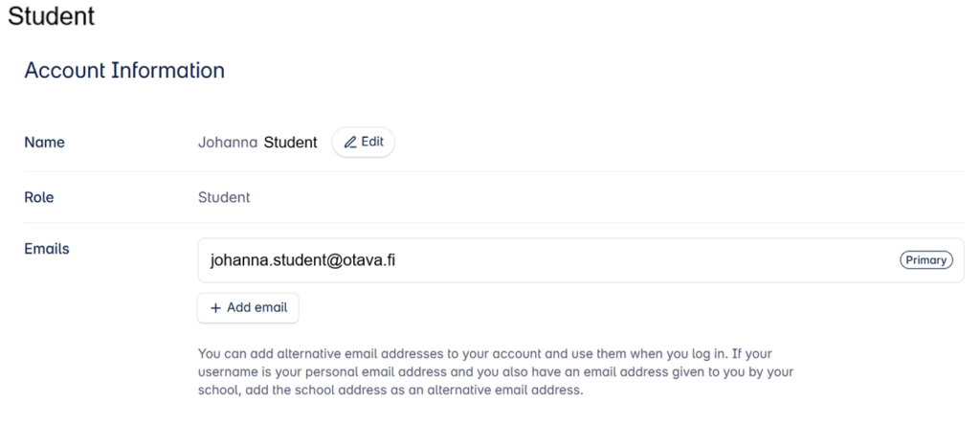This screenshot has width=980, height=424.
Task: Click the Account Information heading
Action: click(124, 70)
